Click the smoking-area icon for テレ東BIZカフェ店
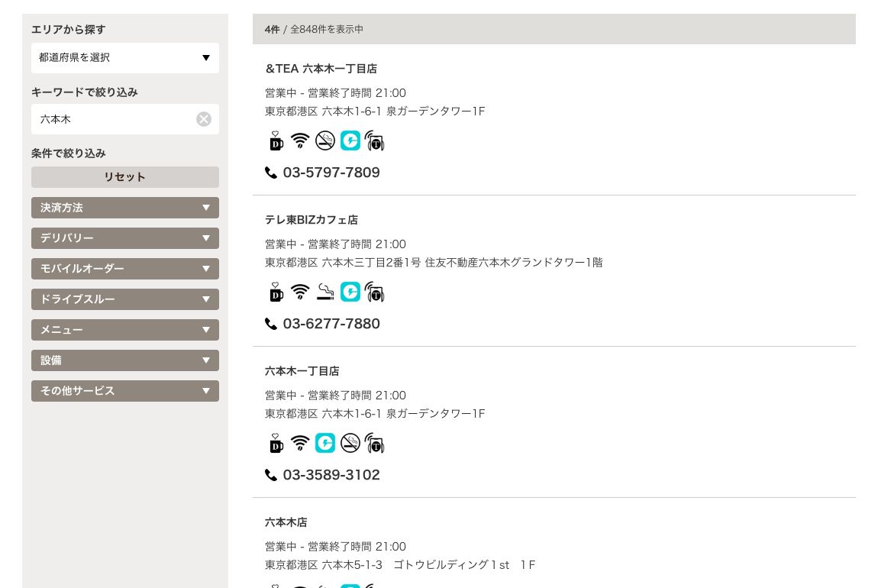 324,292
